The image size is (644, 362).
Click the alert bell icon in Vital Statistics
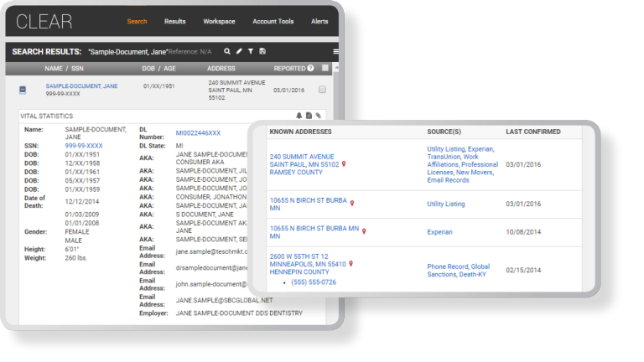[299, 116]
